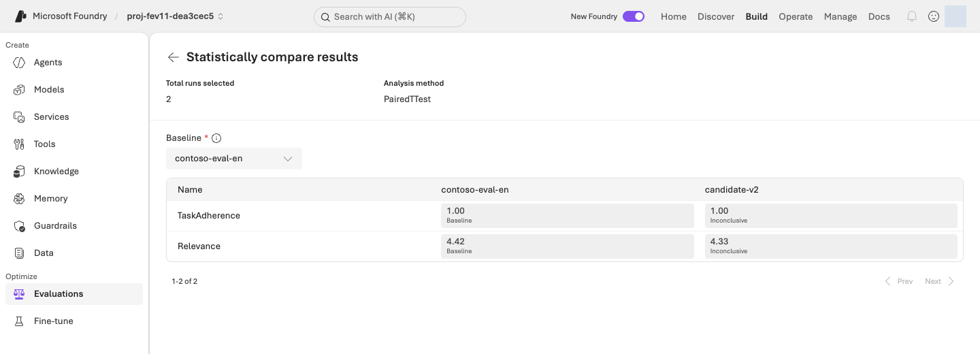Click the 1-2 of 2 pagination text

pos(184,281)
